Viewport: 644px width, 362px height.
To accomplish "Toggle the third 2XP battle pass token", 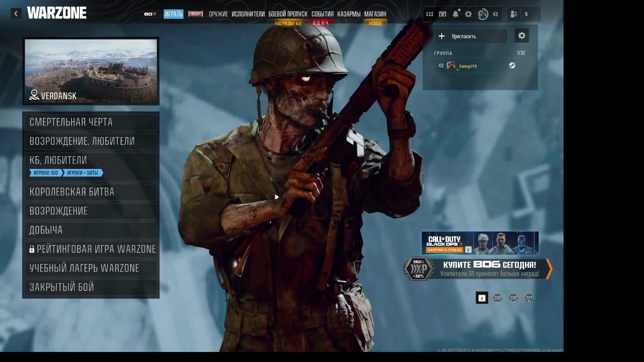I will click(529, 298).
